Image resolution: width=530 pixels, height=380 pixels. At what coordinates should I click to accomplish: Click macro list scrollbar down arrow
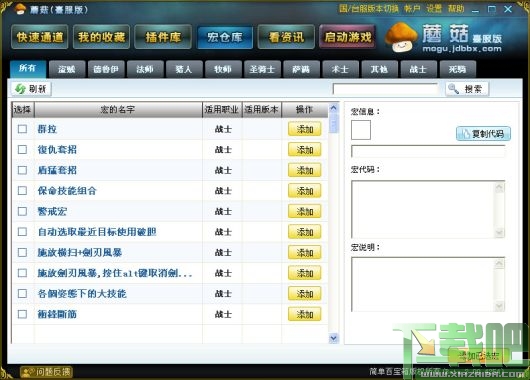tap(333, 338)
